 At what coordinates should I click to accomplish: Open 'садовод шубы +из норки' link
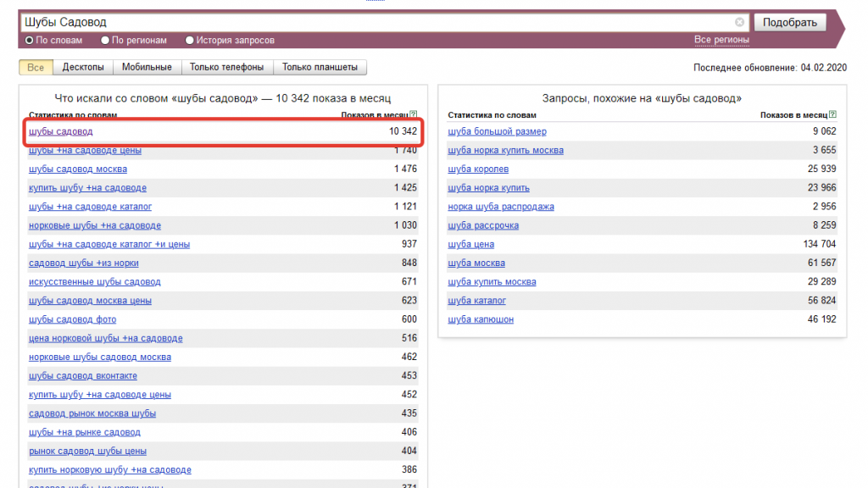84,263
